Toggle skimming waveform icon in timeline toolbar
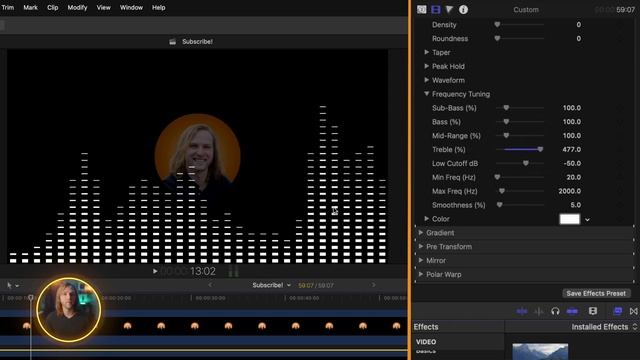This screenshot has height=360, width=640. pos(522,311)
